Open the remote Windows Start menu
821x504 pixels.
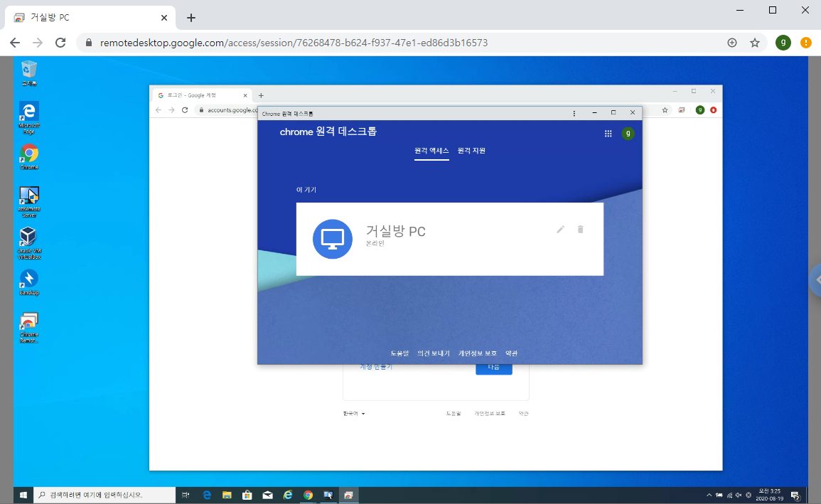click(x=23, y=495)
